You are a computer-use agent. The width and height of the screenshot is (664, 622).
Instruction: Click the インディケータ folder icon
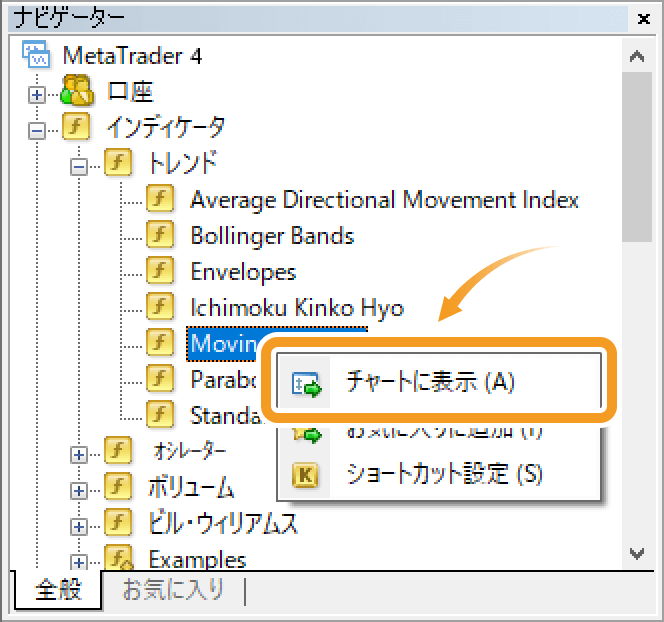point(76,126)
